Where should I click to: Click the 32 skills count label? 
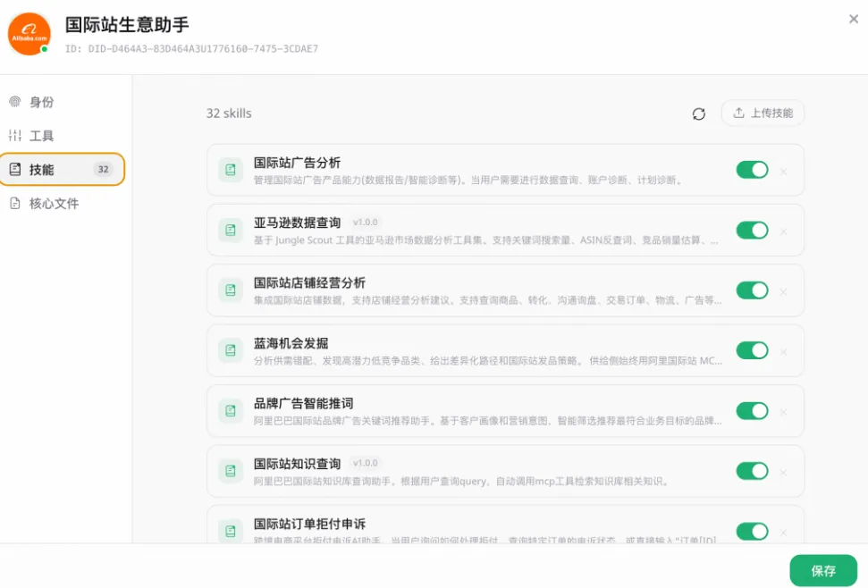229,113
